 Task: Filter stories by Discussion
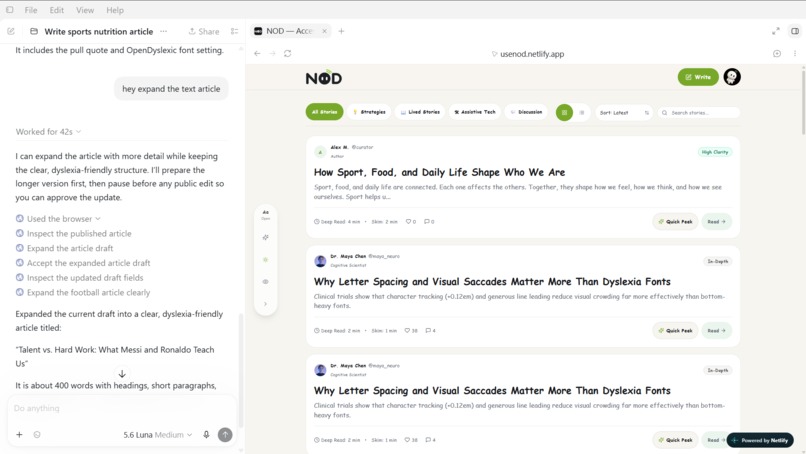pos(526,112)
